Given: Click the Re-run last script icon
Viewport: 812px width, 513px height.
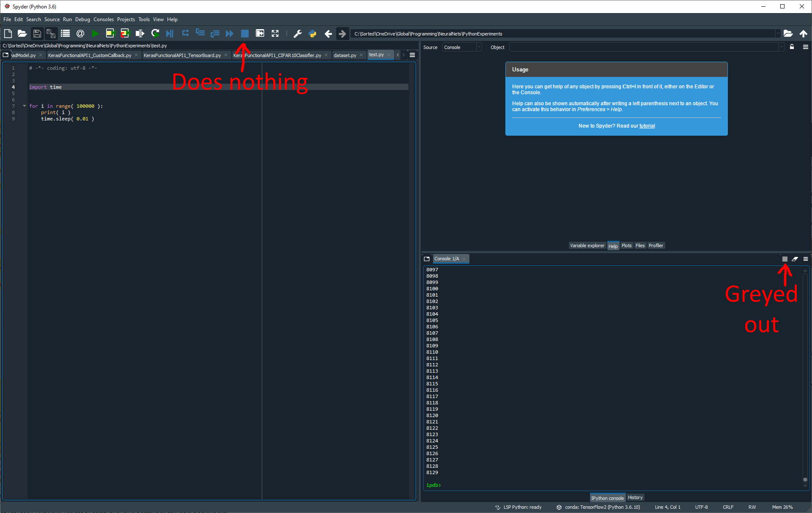Looking at the screenshot, I should pos(155,33).
